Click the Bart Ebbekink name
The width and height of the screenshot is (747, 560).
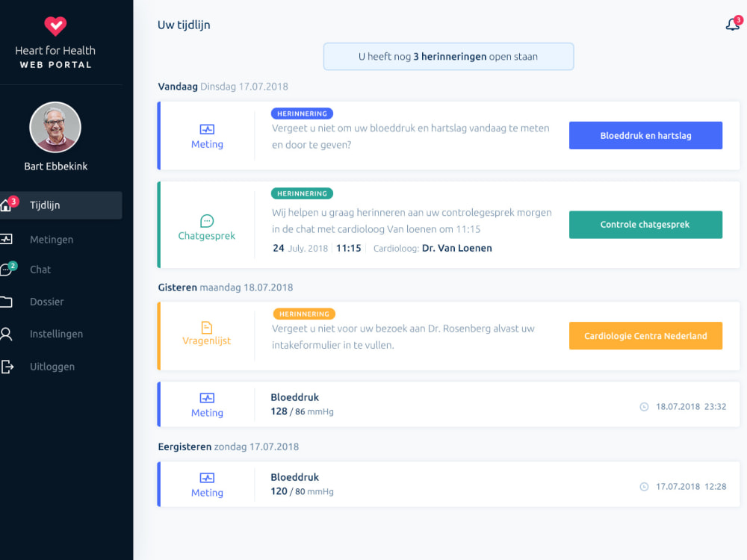point(56,167)
